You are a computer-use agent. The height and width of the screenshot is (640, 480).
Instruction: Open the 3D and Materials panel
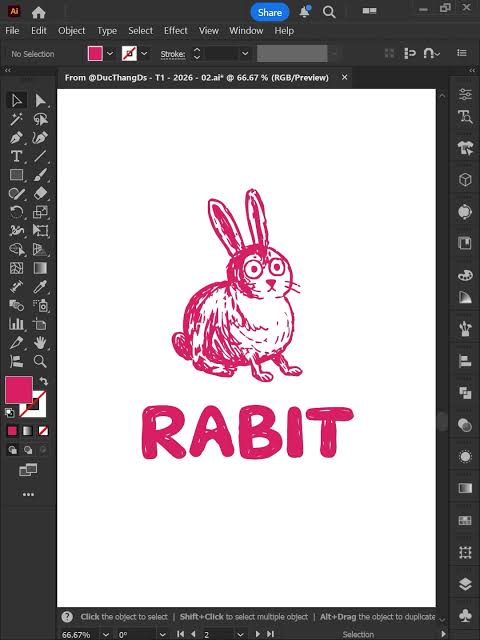pyautogui.click(x=465, y=179)
